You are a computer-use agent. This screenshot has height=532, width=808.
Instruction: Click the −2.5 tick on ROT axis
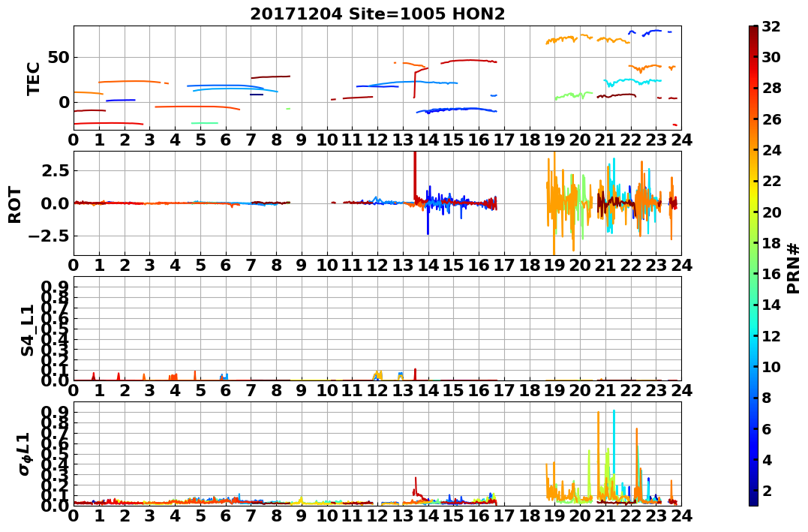point(50,236)
